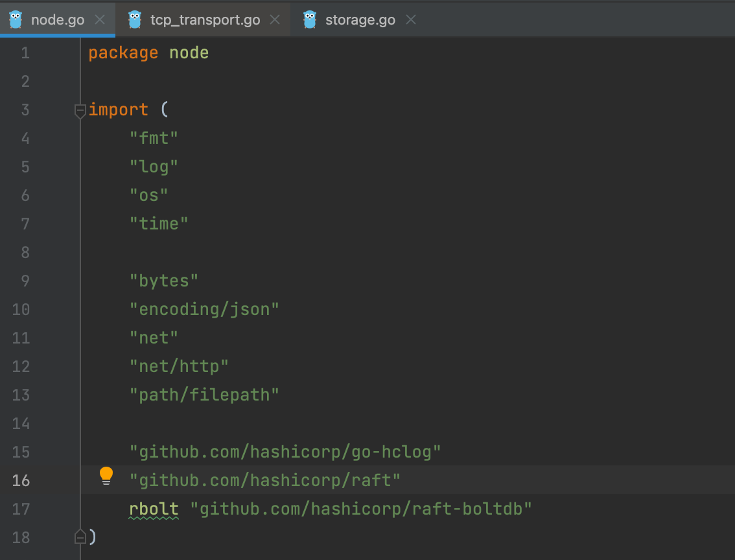735x560 pixels.
Task: Click the package keyword on line 1
Action: pyautogui.click(x=123, y=52)
